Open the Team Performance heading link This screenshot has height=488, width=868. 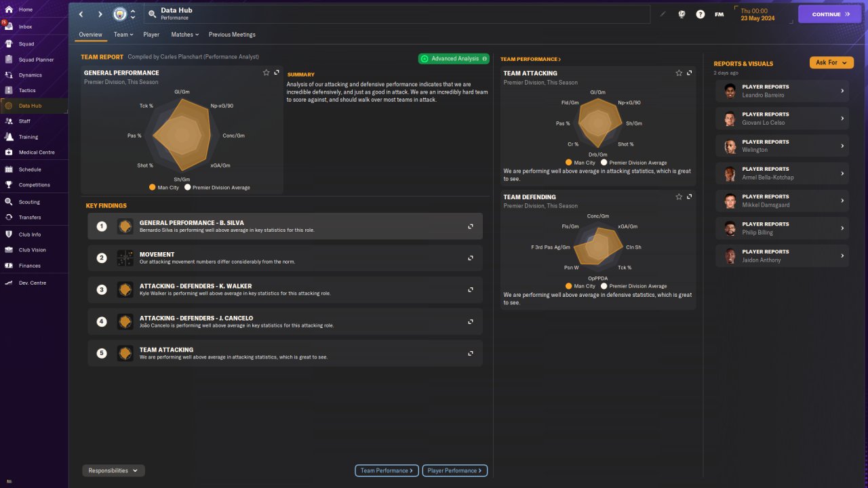(x=531, y=60)
